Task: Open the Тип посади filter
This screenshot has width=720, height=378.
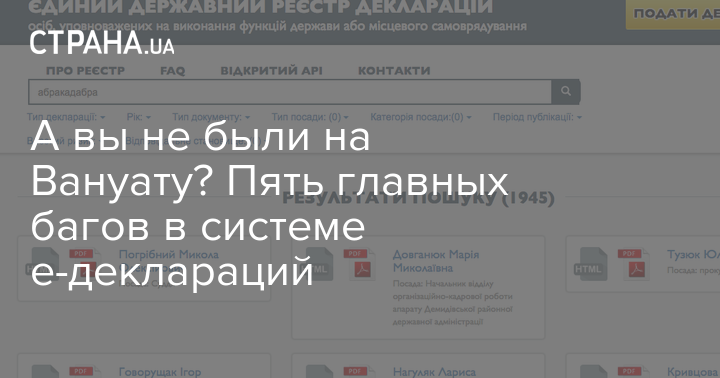Action: (309, 117)
